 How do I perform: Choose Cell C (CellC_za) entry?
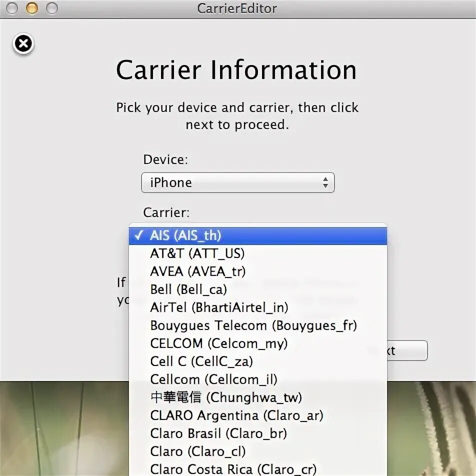tap(257, 361)
